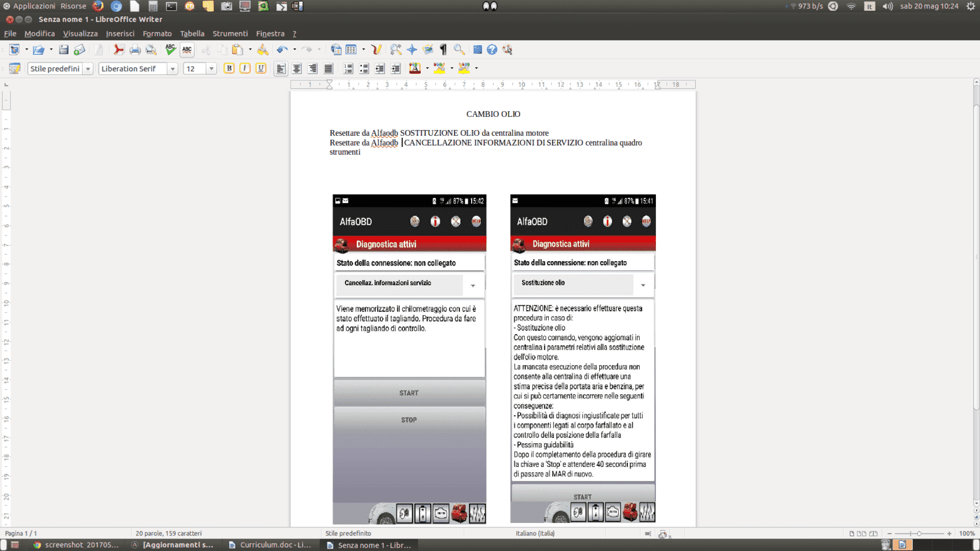Toggle automatic spell checking
This screenshot has height=551, width=980.
pyautogui.click(x=187, y=50)
